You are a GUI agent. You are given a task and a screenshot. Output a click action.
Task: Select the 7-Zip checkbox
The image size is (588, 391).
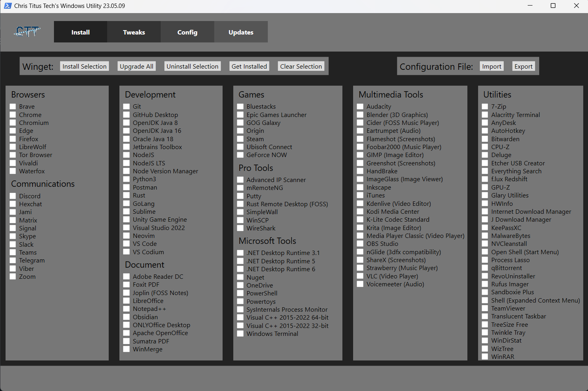click(485, 107)
